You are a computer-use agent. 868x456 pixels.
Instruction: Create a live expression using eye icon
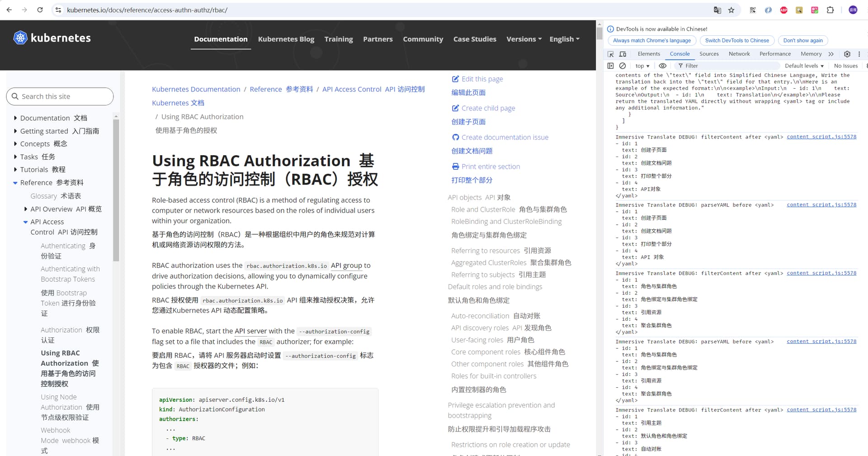[x=663, y=66]
